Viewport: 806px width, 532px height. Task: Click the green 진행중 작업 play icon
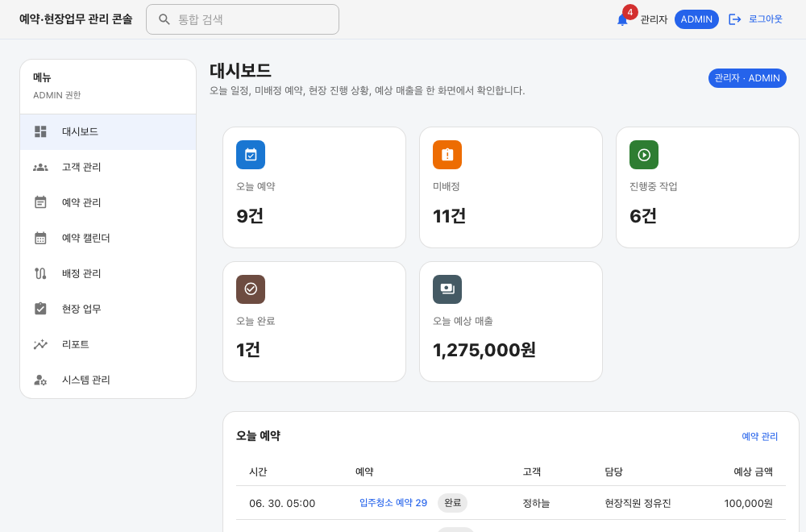tap(643, 155)
